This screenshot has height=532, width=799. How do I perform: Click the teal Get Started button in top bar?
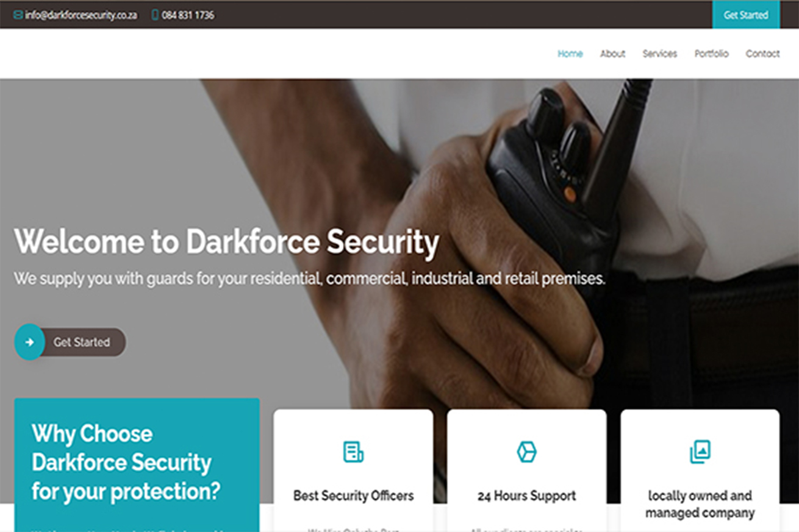pos(746,15)
